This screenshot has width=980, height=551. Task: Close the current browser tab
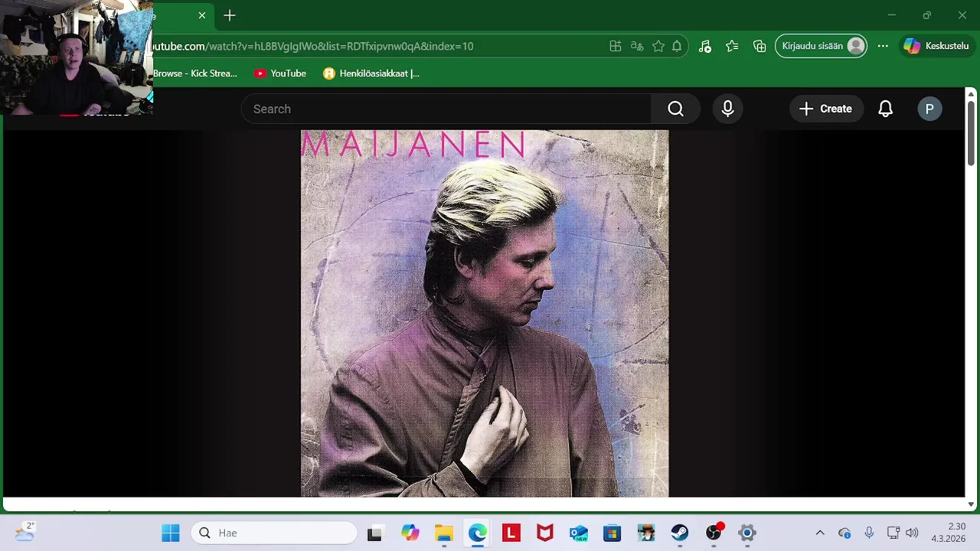tap(202, 15)
